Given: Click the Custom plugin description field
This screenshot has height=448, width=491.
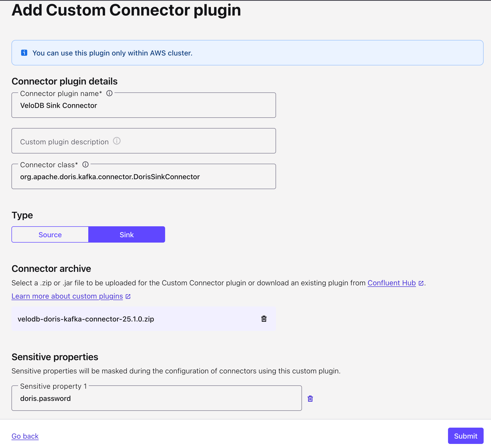Looking at the screenshot, I should tap(143, 141).
